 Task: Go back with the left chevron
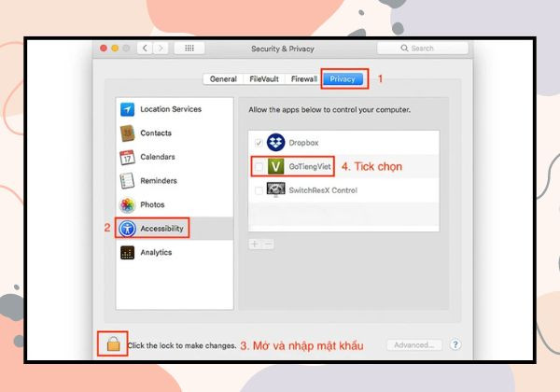click(145, 49)
